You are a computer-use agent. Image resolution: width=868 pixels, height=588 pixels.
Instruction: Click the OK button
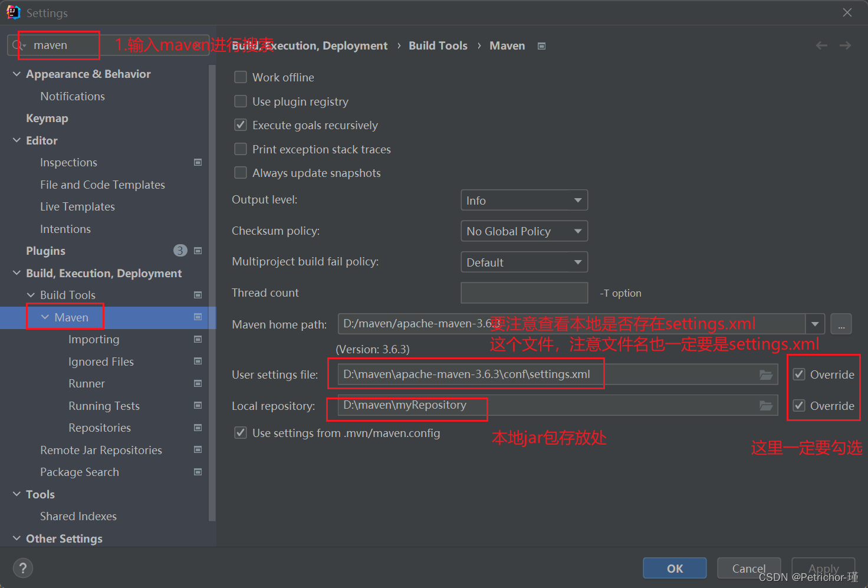[675, 569]
